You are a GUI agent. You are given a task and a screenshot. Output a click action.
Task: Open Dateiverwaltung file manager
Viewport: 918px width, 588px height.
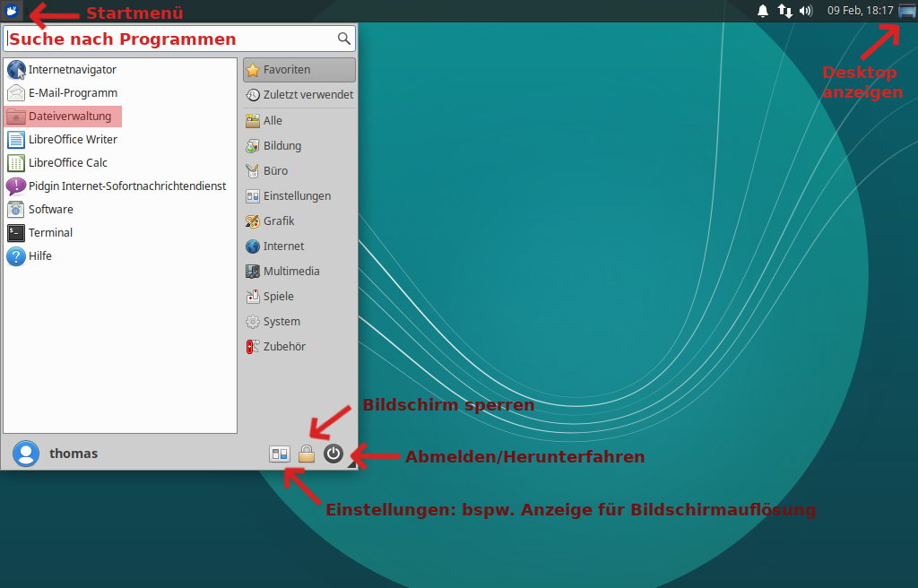(70, 117)
